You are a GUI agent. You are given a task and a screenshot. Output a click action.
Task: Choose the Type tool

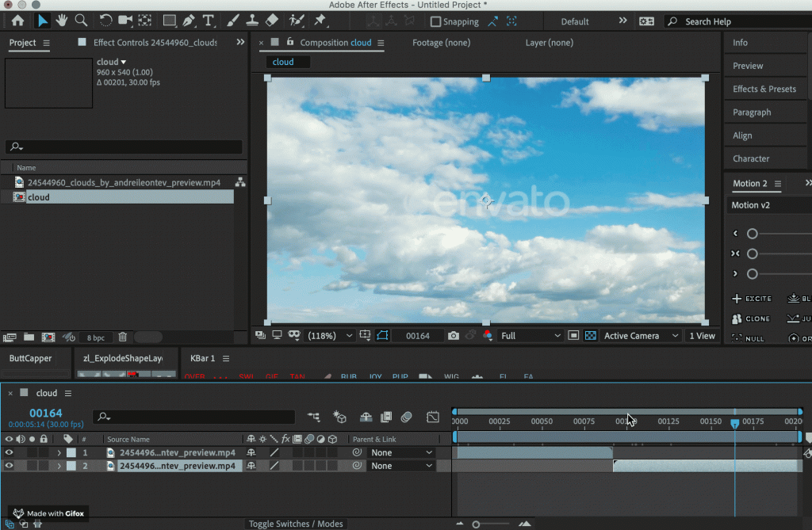[x=209, y=21]
